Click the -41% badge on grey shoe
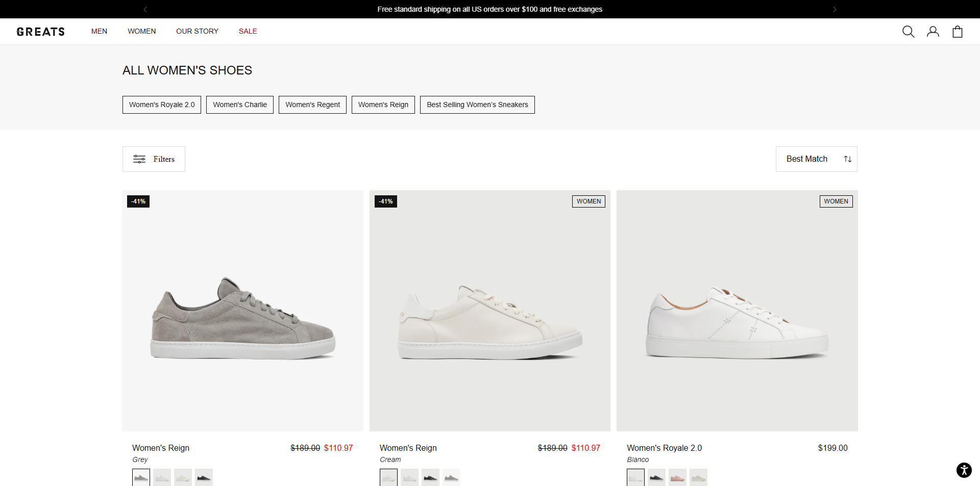Viewport: 980px width, 486px height. coord(138,201)
